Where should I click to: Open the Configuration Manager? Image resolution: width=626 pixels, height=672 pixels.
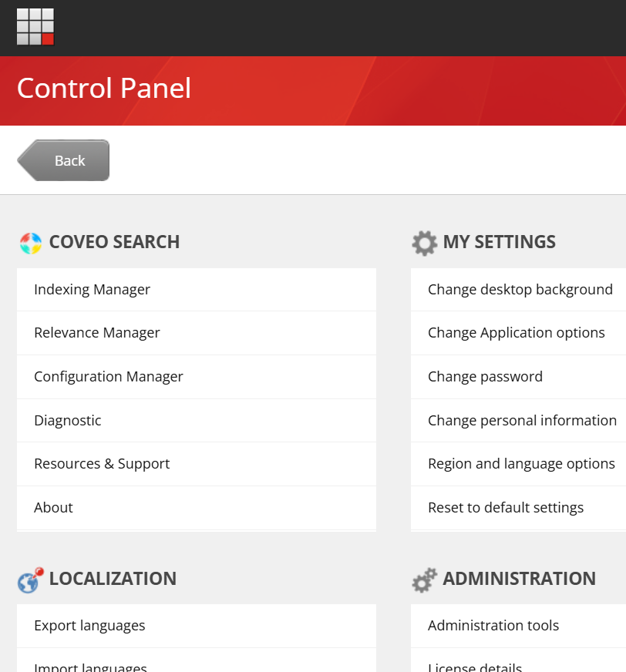(x=108, y=377)
